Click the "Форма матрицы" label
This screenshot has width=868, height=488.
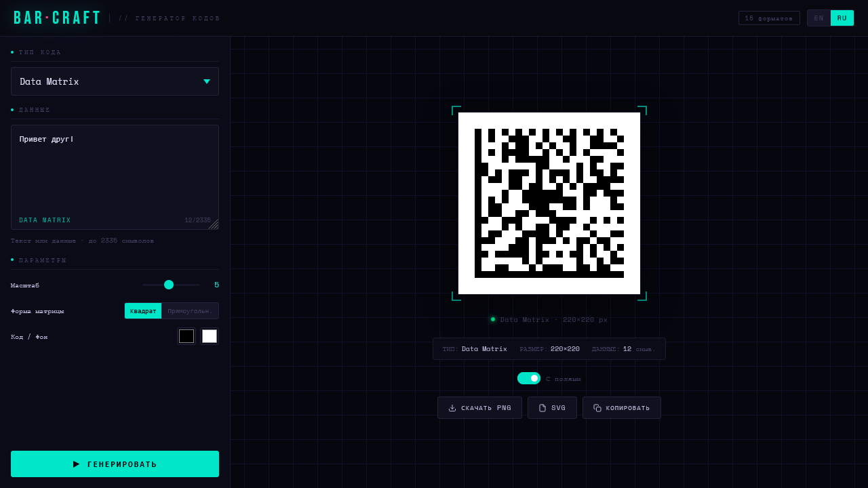pyautogui.click(x=37, y=311)
